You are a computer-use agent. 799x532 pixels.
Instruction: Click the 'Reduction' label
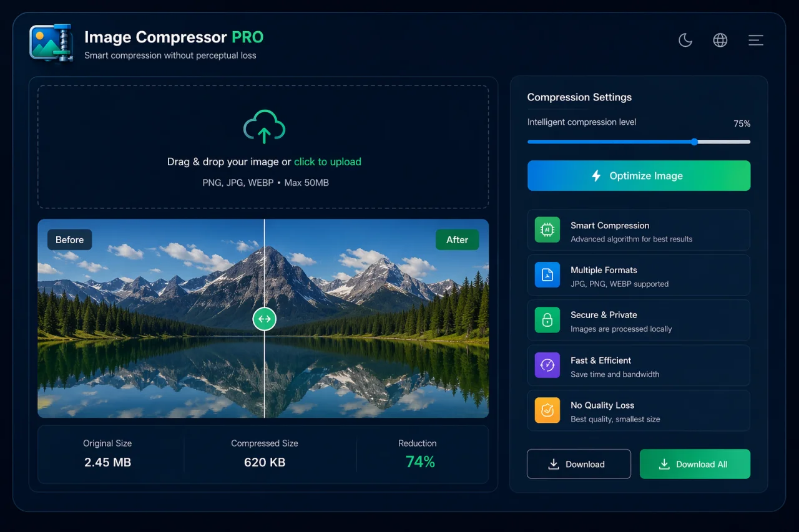point(418,443)
